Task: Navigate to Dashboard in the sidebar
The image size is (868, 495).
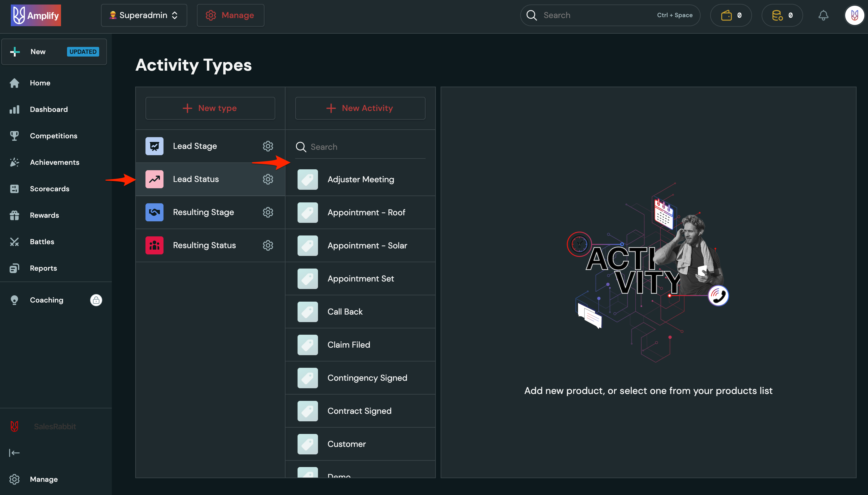Action: [48, 109]
